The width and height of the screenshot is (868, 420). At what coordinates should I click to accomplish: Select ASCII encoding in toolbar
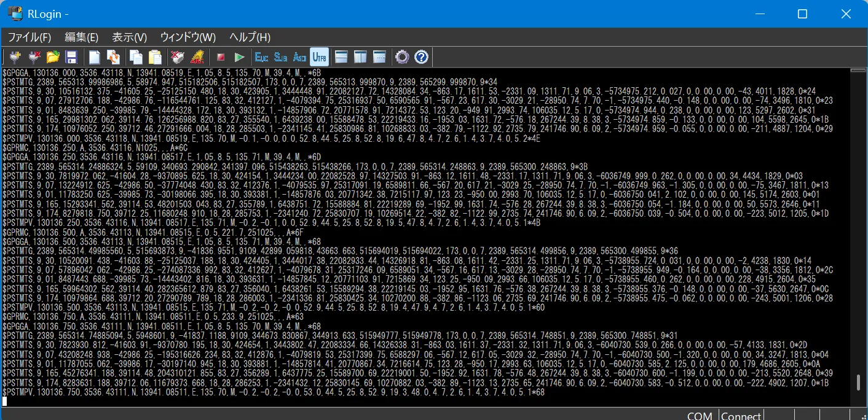coord(299,57)
